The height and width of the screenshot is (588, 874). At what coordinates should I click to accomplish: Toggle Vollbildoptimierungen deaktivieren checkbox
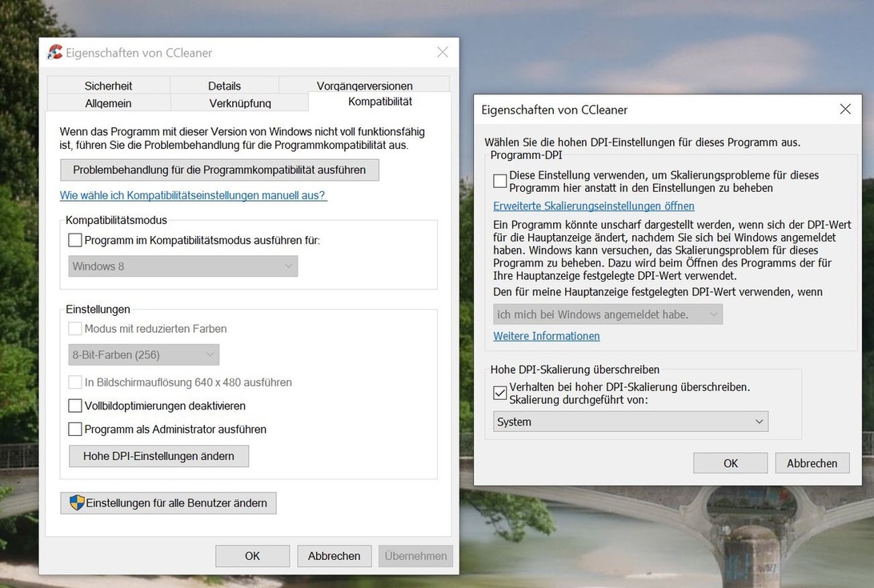coord(75,406)
